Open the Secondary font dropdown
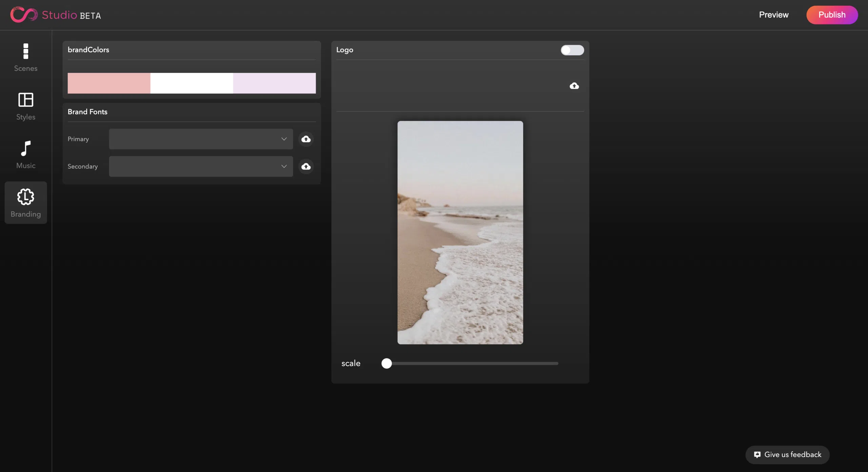This screenshot has width=868, height=472. tap(201, 166)
